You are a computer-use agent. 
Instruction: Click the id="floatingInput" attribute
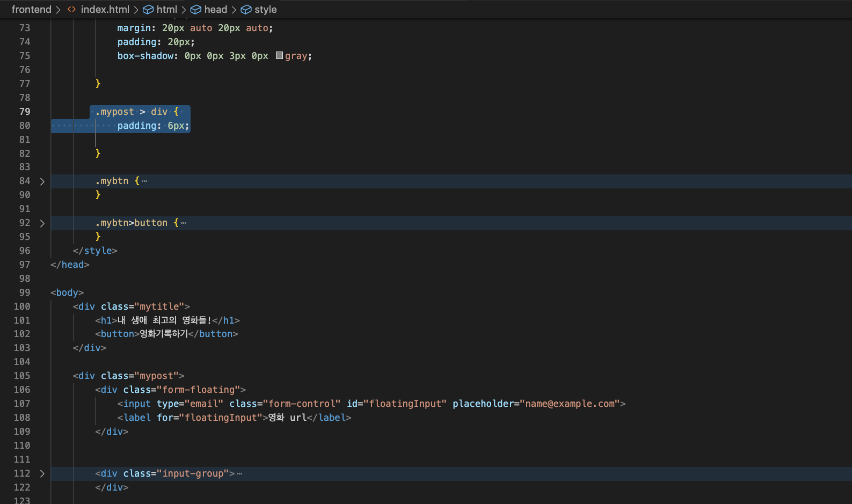[397, 404]
